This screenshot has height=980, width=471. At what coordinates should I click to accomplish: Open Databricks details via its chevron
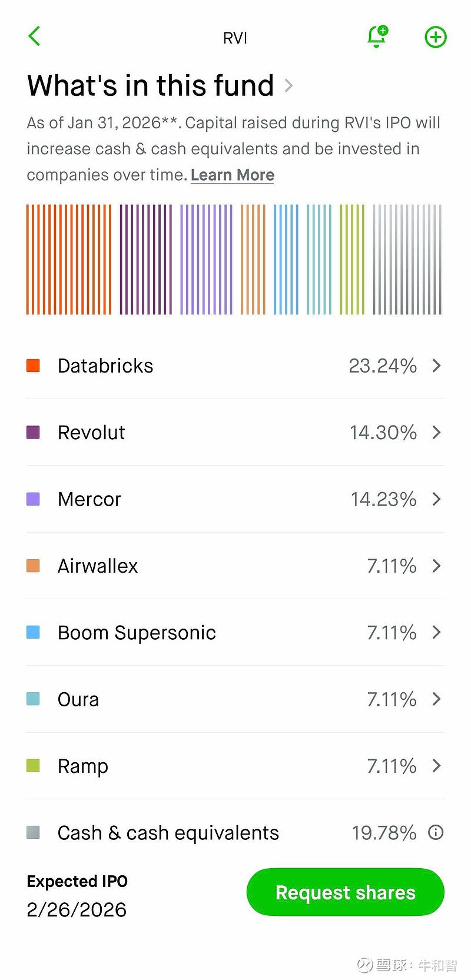coord(436,366)
